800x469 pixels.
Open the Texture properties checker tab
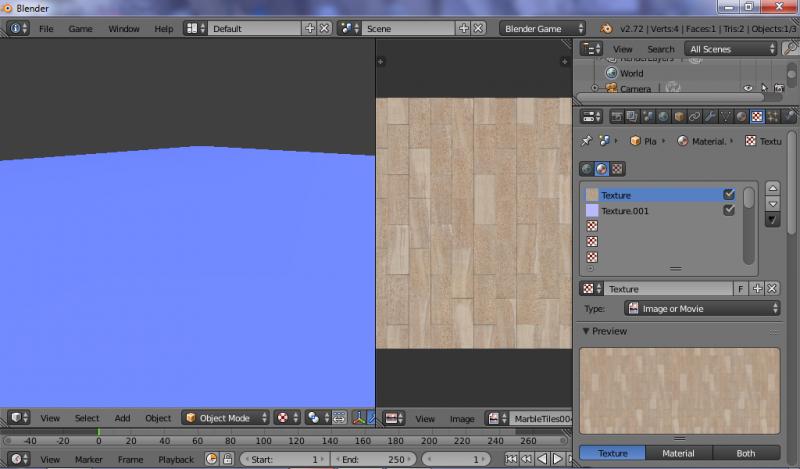click(757, 117)
